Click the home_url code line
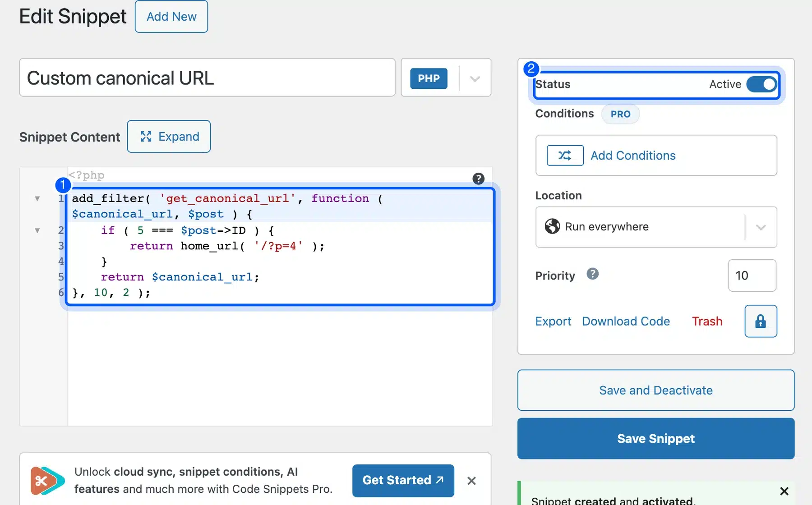Screen dimensions: 812x505 [227, 246]
